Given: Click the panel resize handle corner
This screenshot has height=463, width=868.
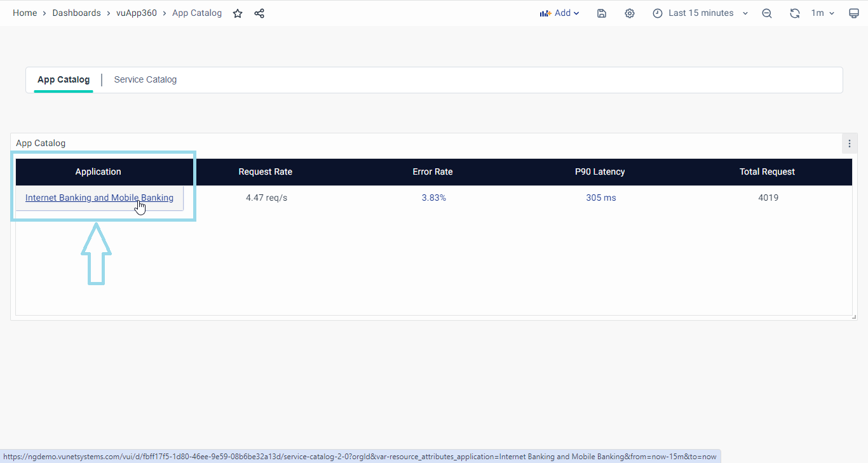Looking at the screenshot, I should tap(853, 317).
